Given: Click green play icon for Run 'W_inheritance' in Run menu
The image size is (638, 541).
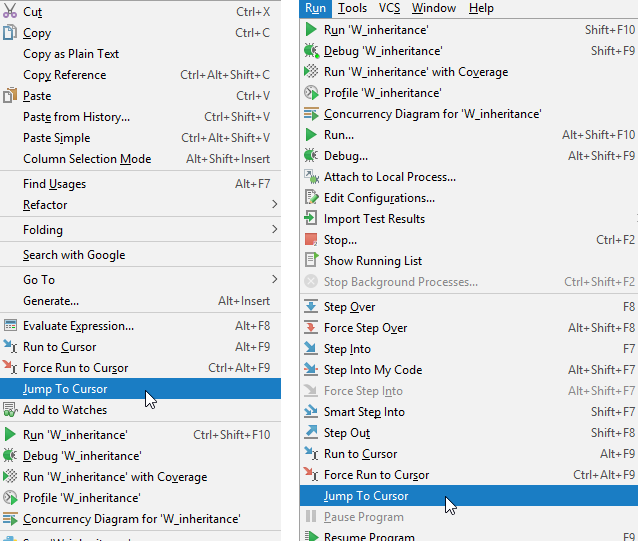Looking at the screenshot, I should coord(311,29).
